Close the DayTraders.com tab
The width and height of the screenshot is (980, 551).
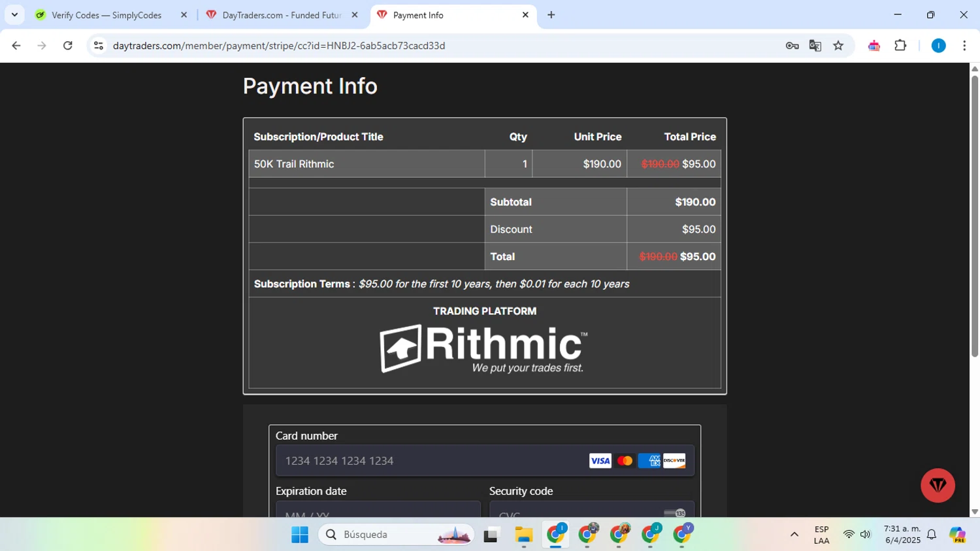(355, 15)
